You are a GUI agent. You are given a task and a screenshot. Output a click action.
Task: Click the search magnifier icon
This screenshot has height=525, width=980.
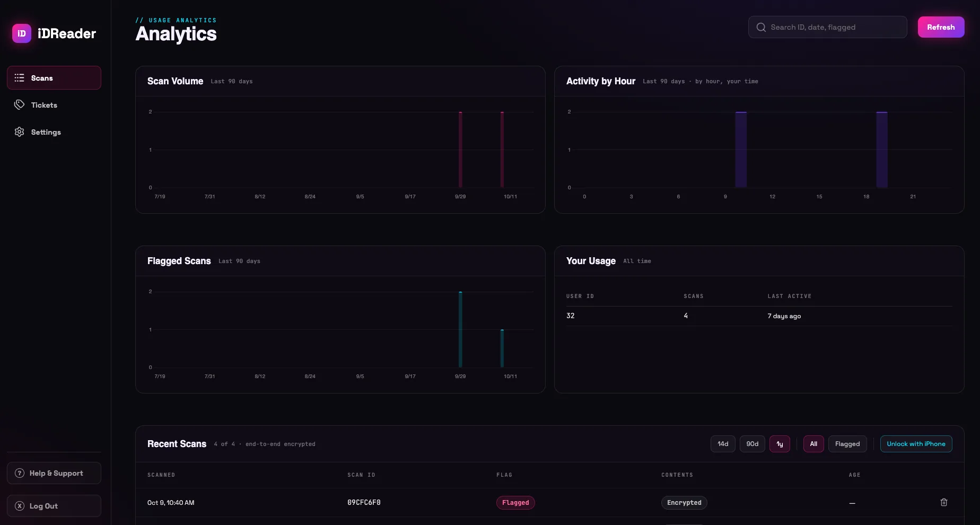[x=761, y=27]
